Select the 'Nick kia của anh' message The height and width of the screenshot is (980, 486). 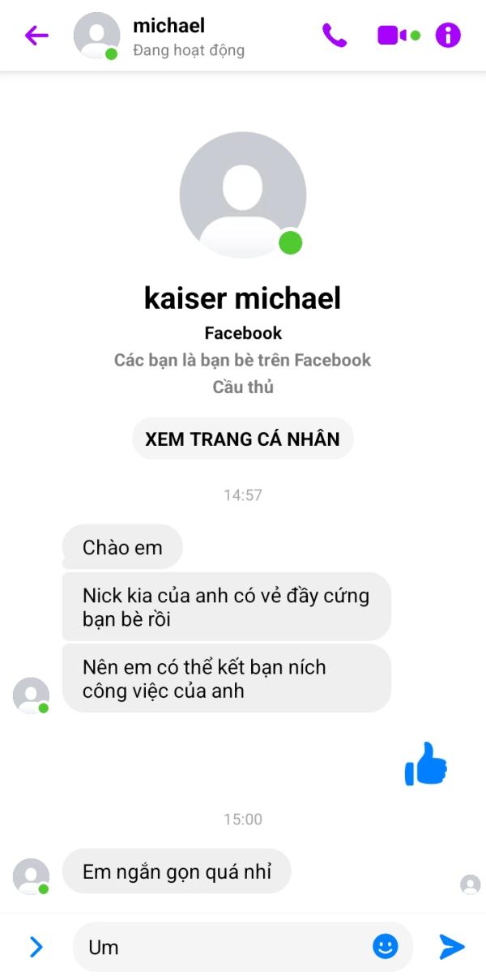coord(227,607)
